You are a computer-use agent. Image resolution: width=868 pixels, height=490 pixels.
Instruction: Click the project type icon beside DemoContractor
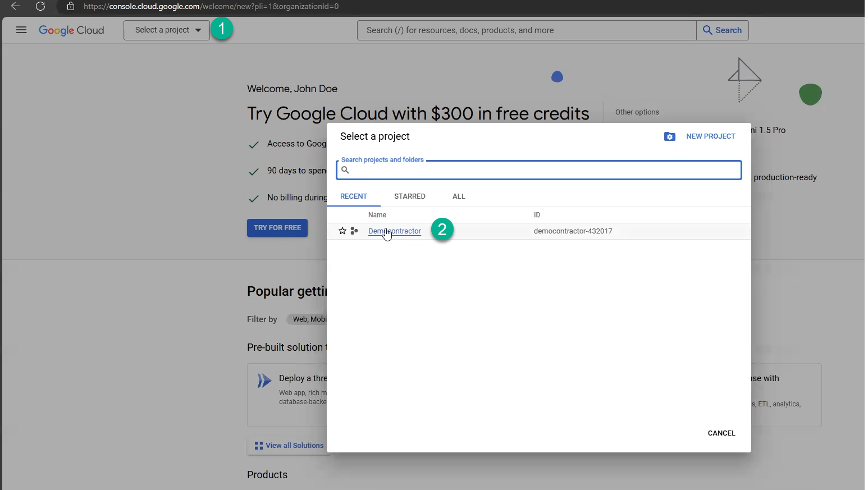(x=354, y=231)
